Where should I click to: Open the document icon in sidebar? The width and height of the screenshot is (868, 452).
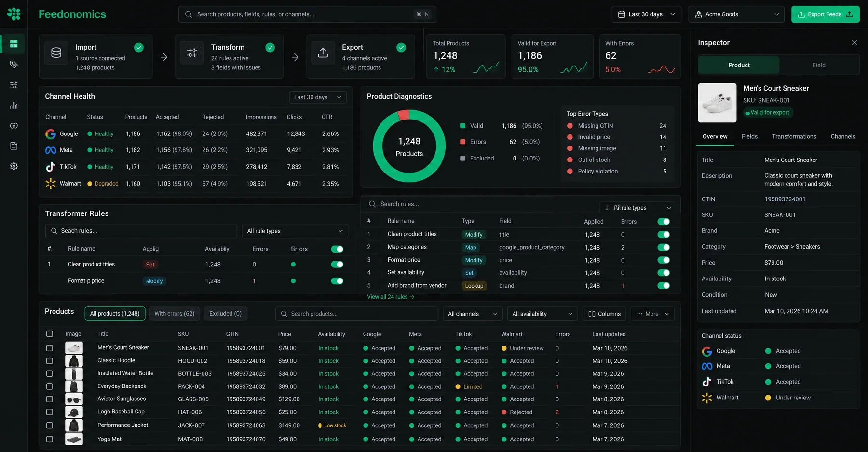coord(14,146)
